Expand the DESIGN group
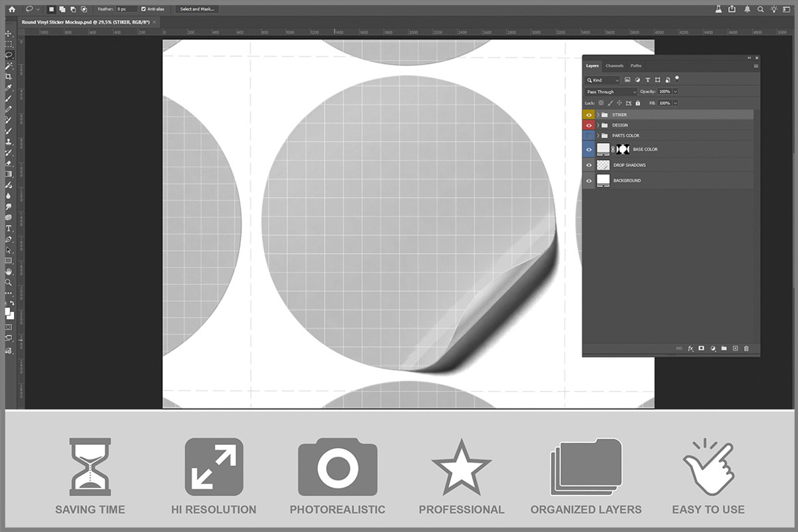Screen dimensions: 798x532 tap(598, 125)
